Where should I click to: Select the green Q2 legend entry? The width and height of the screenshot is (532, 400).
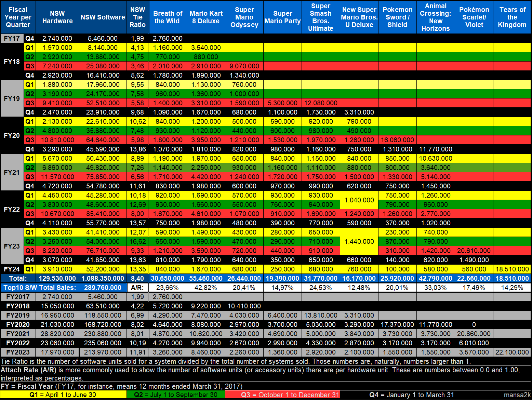click(176, 395)
